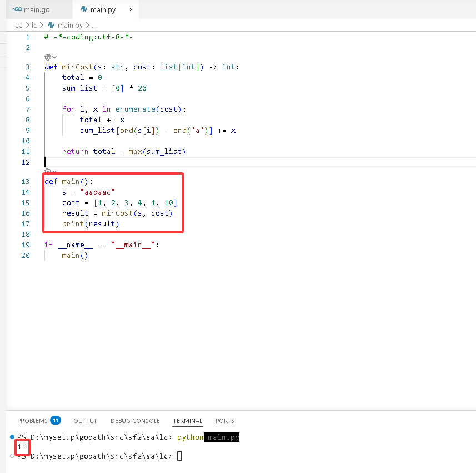Select the TERMINAL panel tab
Screen dimensions: 476x473
(x=187, y=421)
